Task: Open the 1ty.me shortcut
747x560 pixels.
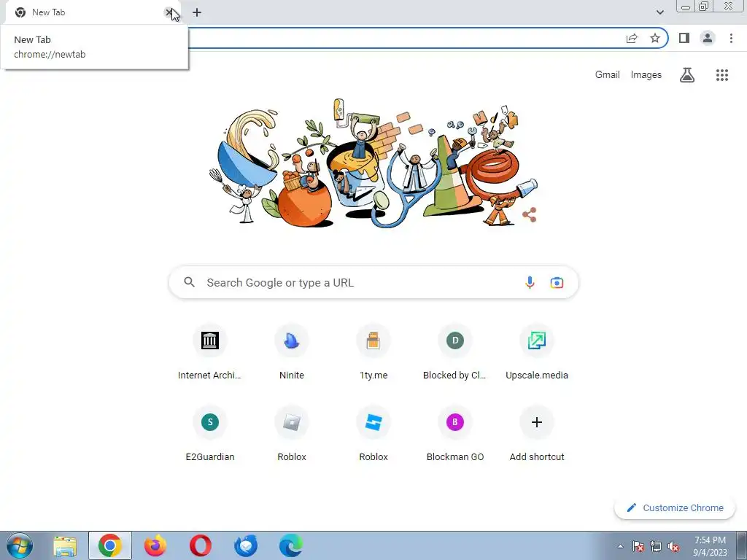Action: coord(373,353)
